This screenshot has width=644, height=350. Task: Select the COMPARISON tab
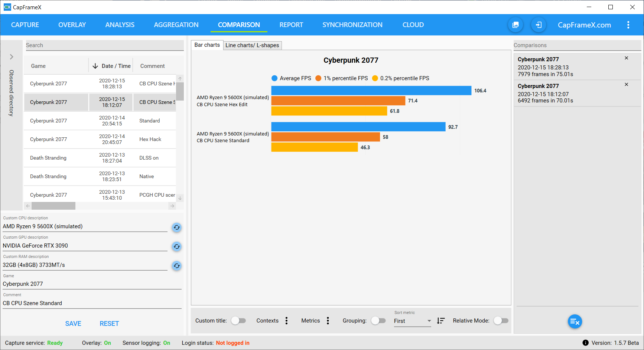(239, 25)
